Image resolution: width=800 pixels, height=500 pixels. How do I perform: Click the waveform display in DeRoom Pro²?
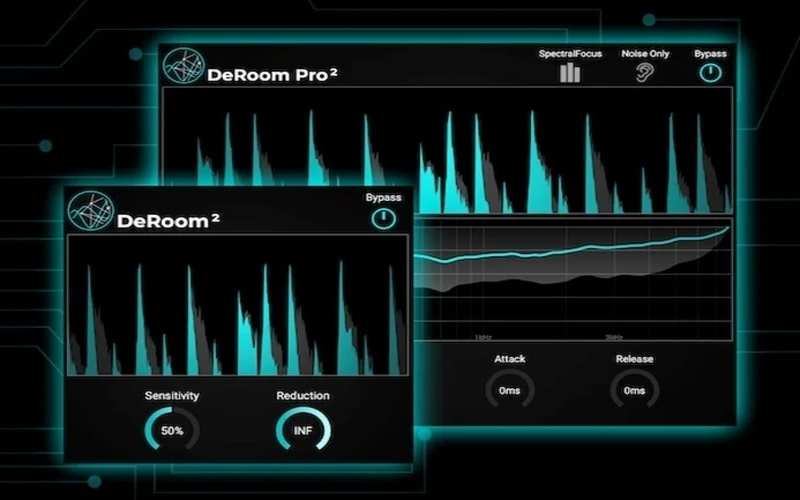click(447, 151)
